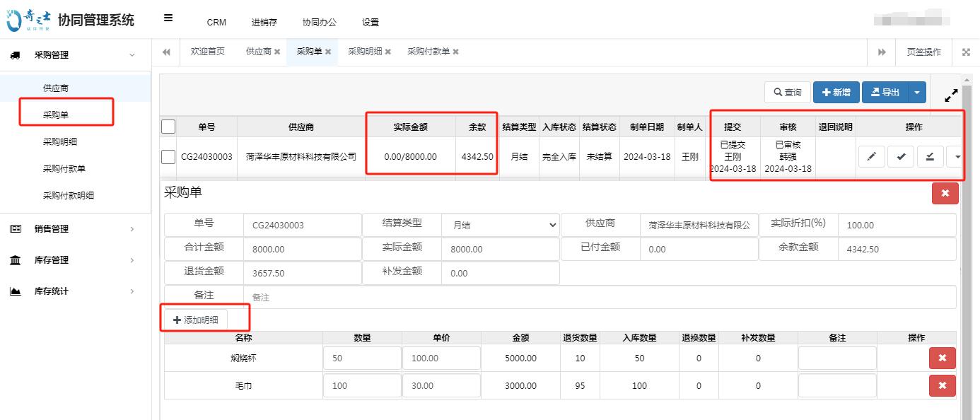The height and width of the screenshot is (420, 980).
Task: Check the checkbox on the CG24030003 row
Action: click(x=168, y=156)
